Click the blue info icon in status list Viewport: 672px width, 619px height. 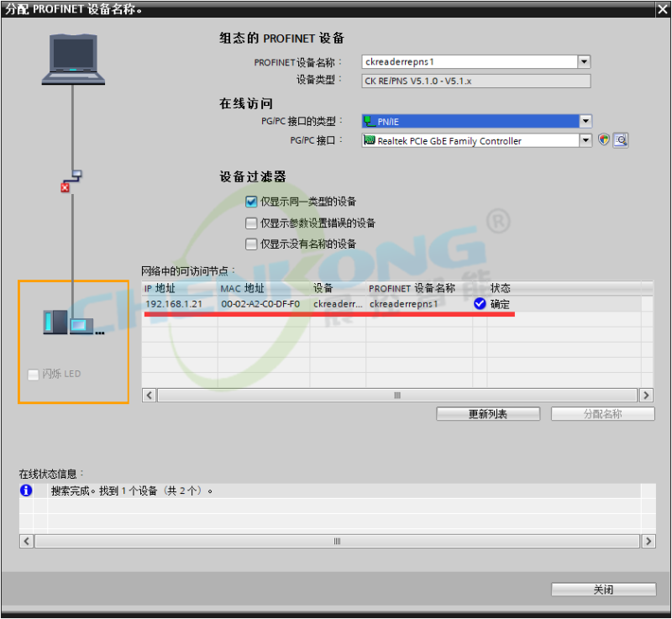pos(26,490)
